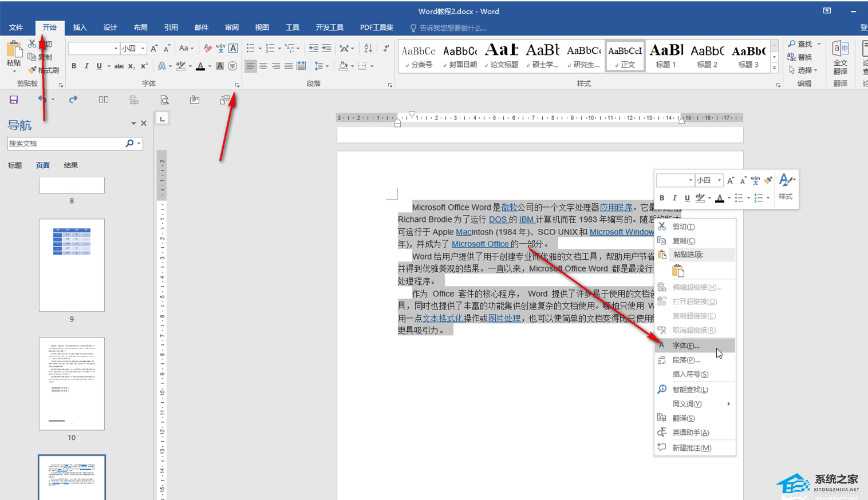Click the ribbon font color A swatch
Viewport: 868px width, 500px height.
click(200, 66)
